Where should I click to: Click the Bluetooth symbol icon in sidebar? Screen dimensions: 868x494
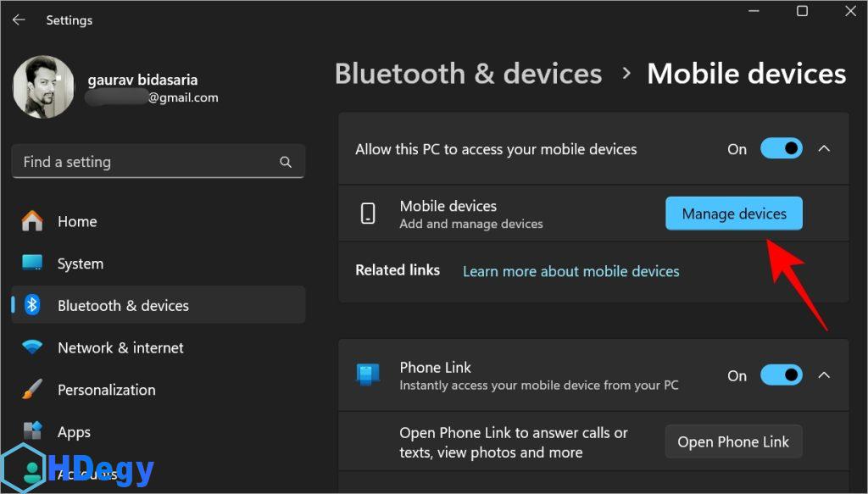pyautogui.click(x=32, y=306)
